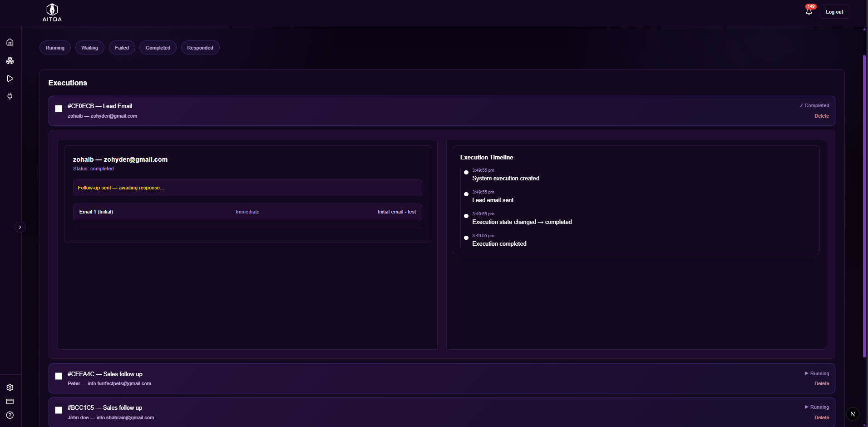Screen dimensions: 868x427
Task: Check the box for #BCC1C5 Sales follow up
Action: point(59,410)
